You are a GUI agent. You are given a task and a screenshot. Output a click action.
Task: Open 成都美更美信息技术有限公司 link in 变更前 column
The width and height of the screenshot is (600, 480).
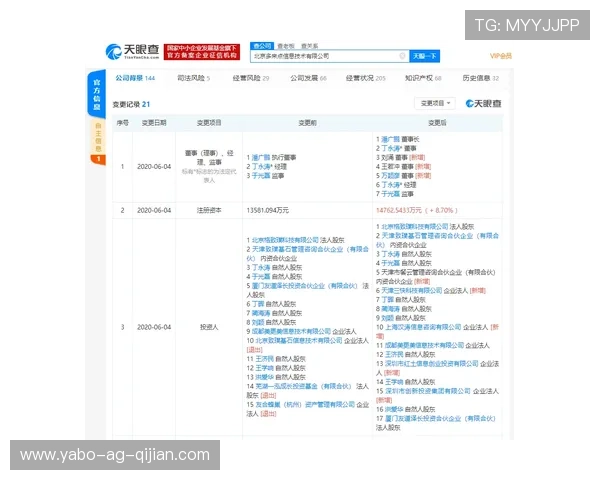point(291,331)
